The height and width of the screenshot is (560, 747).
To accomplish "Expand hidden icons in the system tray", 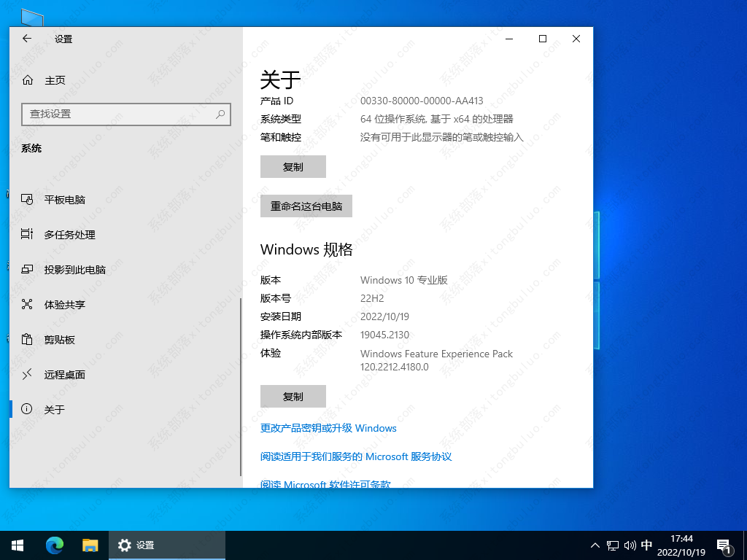I will coord(595,545).
